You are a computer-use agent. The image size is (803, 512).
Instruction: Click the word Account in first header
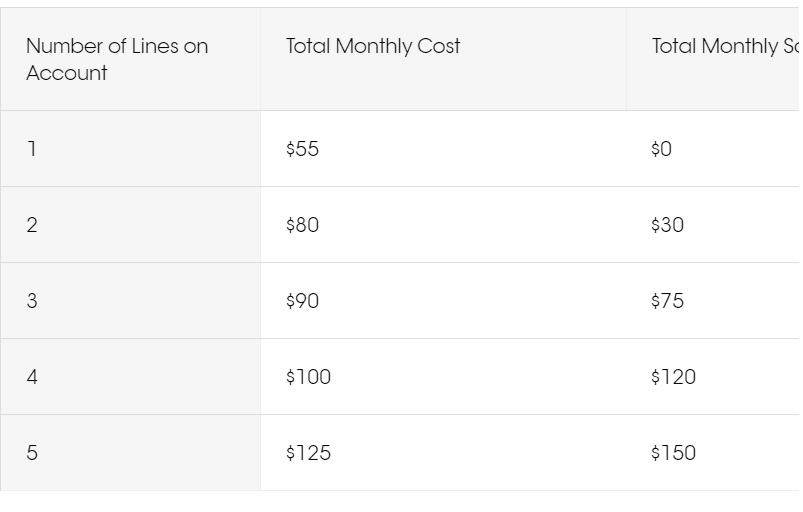pos(67,73)
